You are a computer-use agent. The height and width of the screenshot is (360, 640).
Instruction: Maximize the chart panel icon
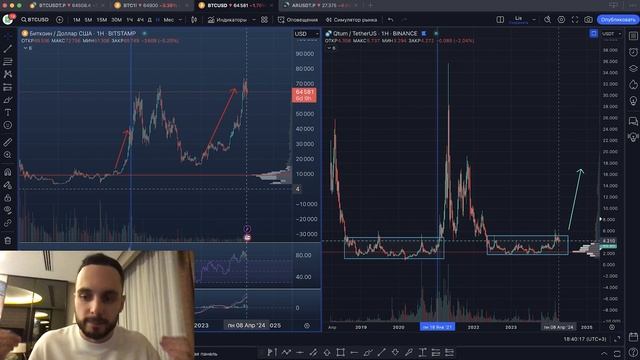(617, 353)
